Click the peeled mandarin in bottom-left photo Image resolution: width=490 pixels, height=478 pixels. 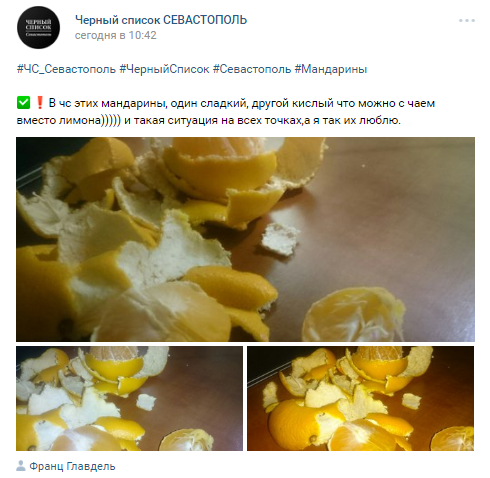[x=186, y=440]
